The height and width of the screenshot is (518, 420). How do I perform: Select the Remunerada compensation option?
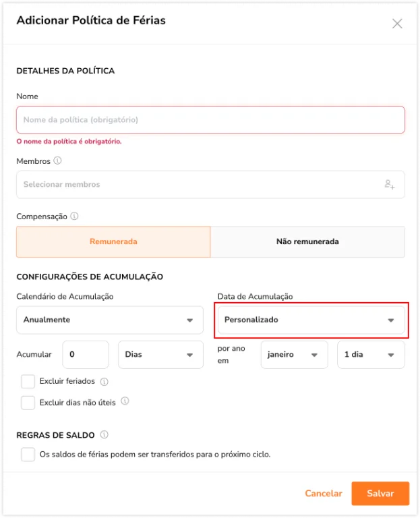click(113, 241)
